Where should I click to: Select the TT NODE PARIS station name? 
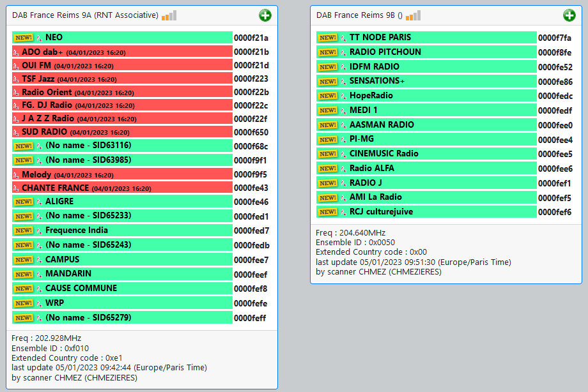tap(380, 38)
